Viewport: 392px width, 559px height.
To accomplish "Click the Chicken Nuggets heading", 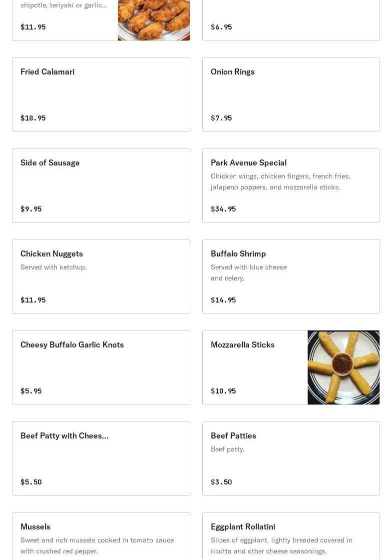I will [51, 253].
